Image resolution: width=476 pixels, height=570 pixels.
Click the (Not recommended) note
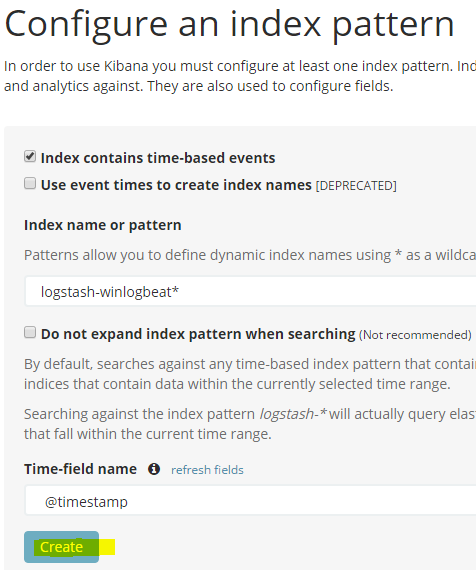pyautogui.click(x=415, y=335)
